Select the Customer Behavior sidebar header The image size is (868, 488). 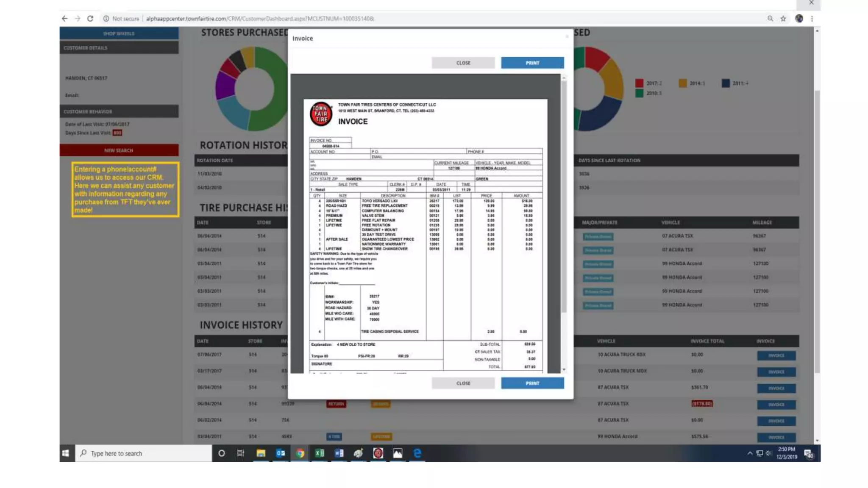[x=119, y=111]
